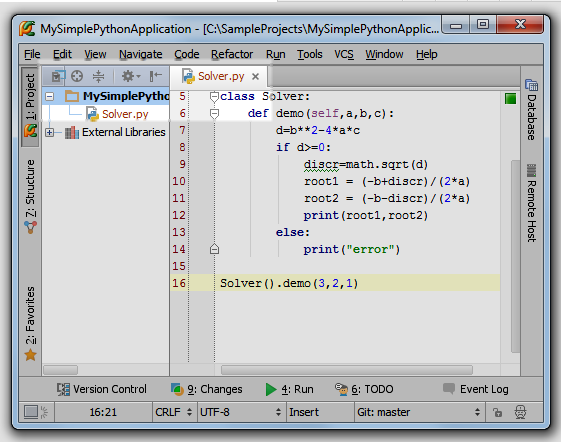The image size is (561, 442).
Task: Click the External Libraries books icon
Action: (x=72, y=132)
